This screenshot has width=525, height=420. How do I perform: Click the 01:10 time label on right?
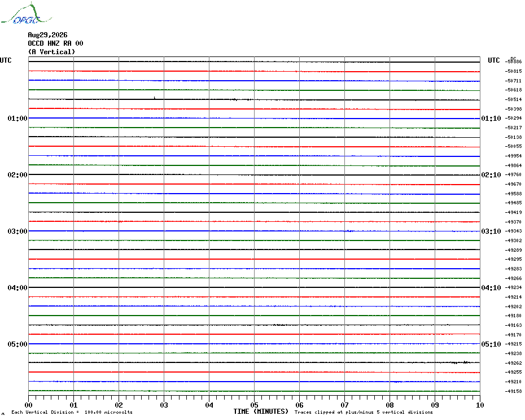tap(491, 118)
